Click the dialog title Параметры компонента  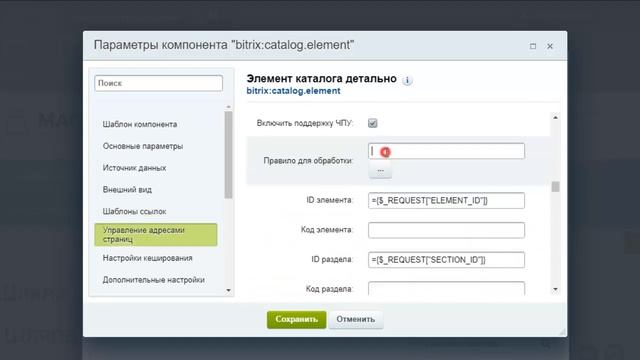tap(224, 45)
